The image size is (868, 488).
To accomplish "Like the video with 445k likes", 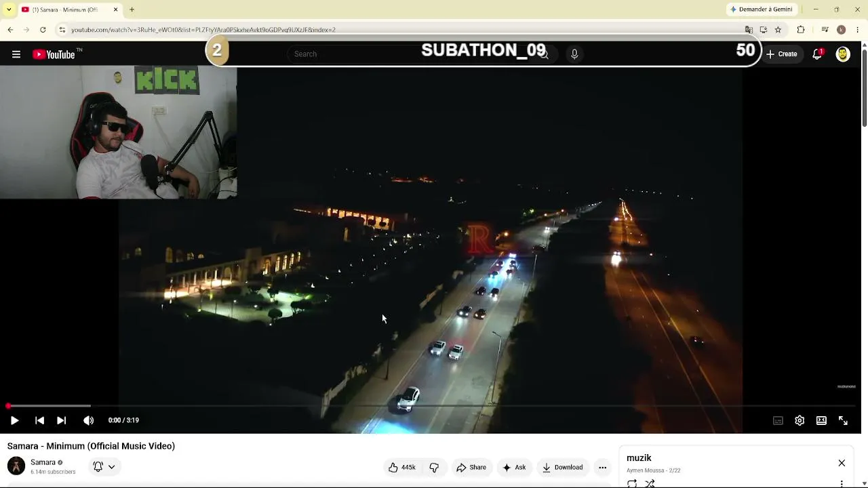I will click(401, 467).
